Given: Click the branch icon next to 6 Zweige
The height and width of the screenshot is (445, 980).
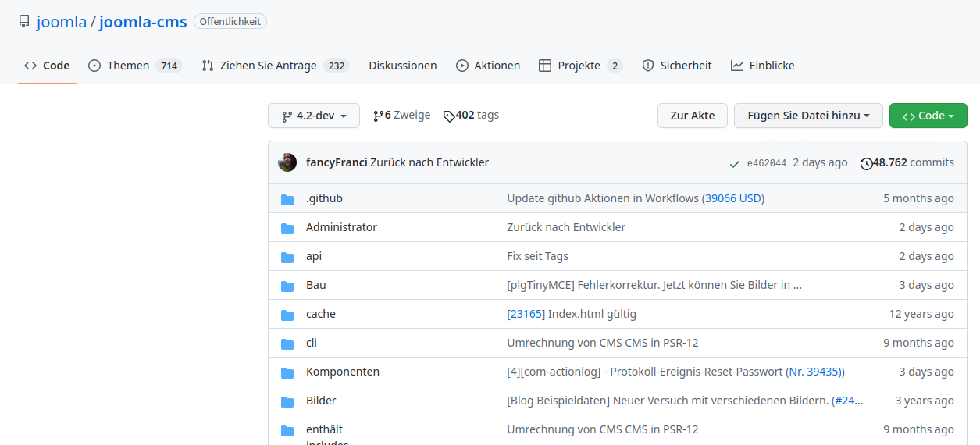Looking at the screenshot, I should 378,116.
